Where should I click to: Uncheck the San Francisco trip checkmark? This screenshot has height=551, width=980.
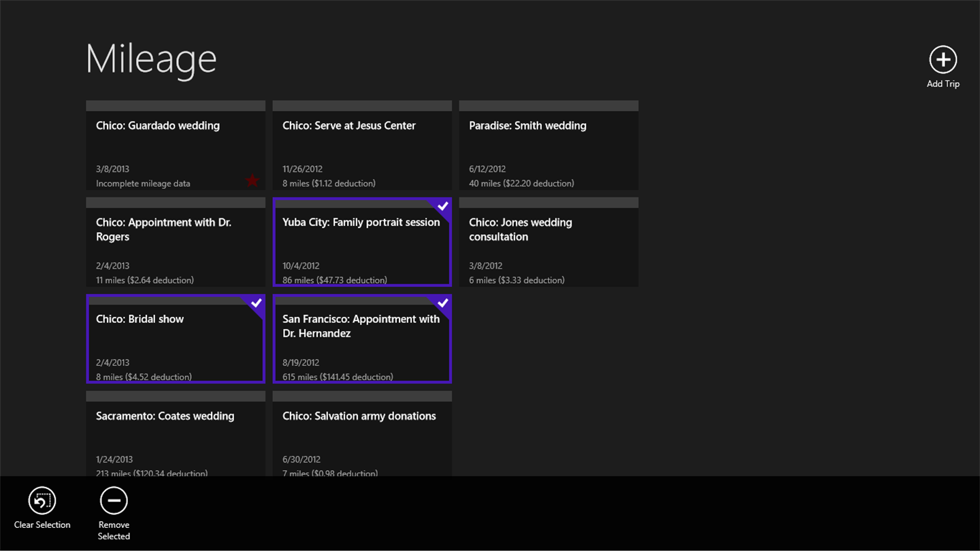443,303
